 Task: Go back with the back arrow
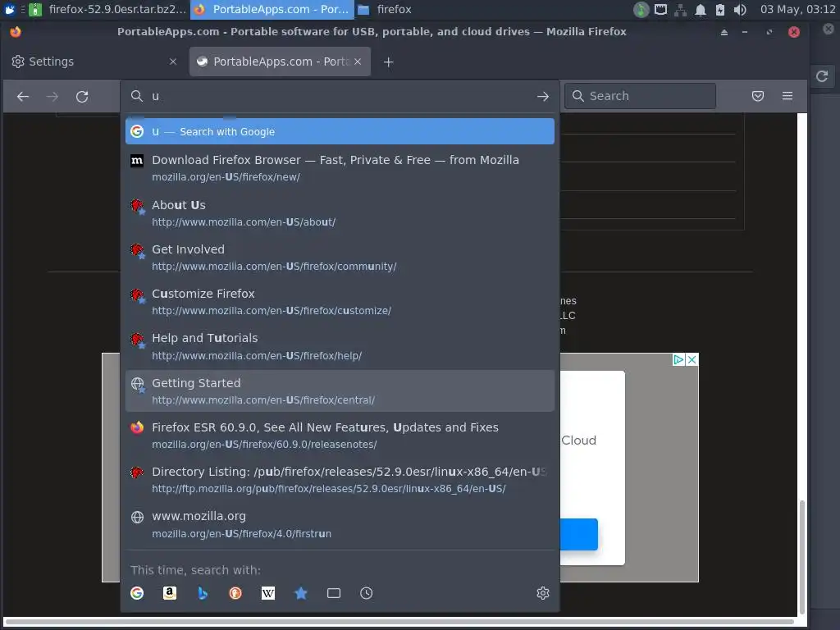[22, 97]
